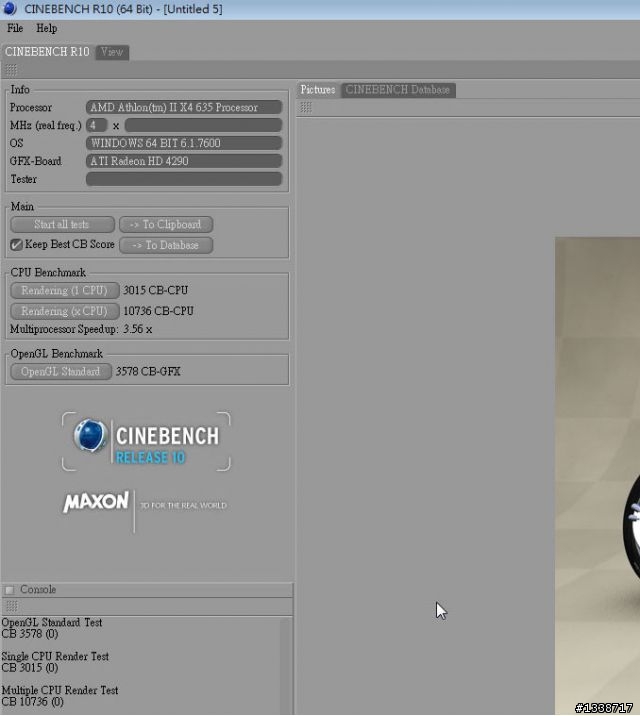640x716 pixels.
Task: Run the Rendering (x CPU) benchmark
Action: (x=64, y=311)
